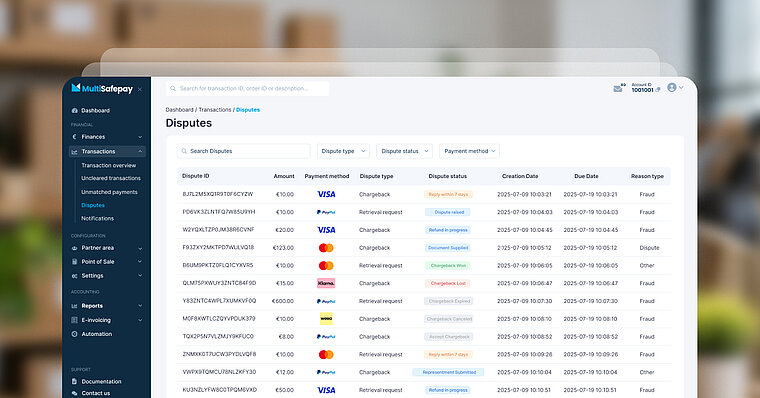The image size is (760, 398).
Task: Click the Dashboard gauge icon
Action: 75,111
